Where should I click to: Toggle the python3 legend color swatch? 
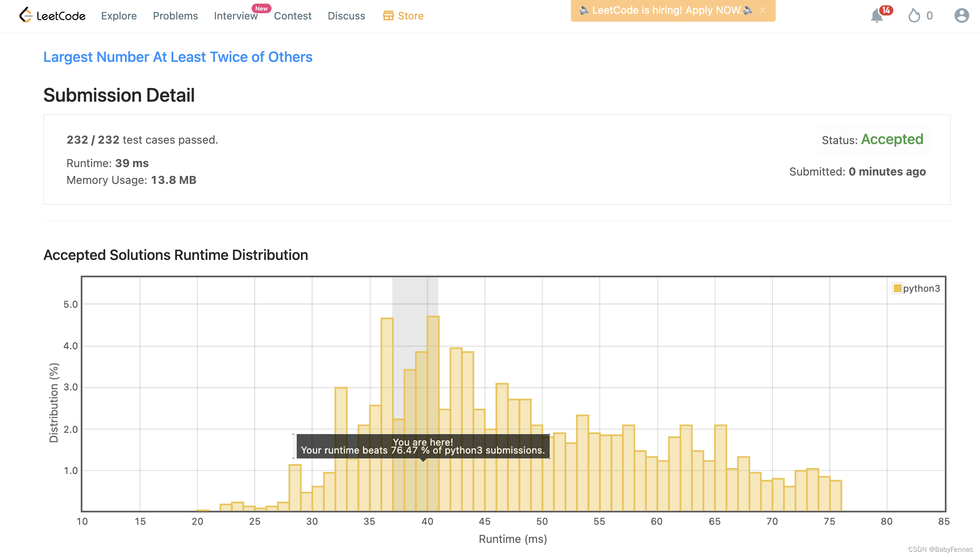(x=897, y=288)
